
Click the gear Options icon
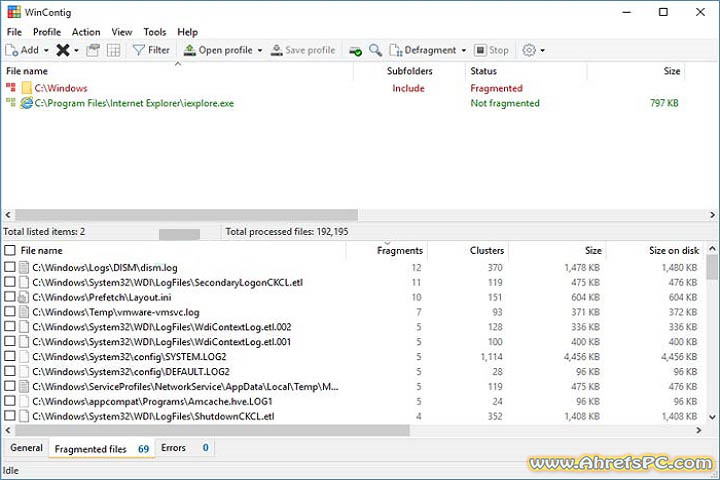pyautogui.click(x=529, y=50)
